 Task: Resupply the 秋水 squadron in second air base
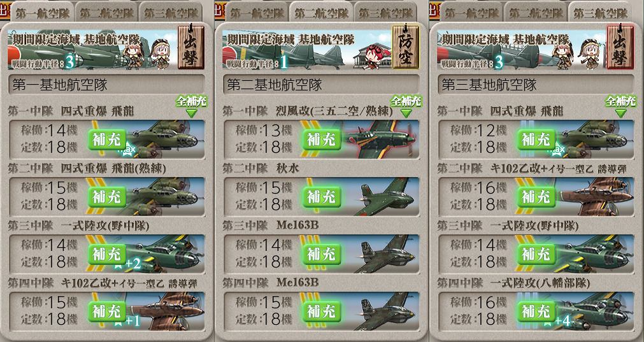pyautogui.click(x=322, y=197)
